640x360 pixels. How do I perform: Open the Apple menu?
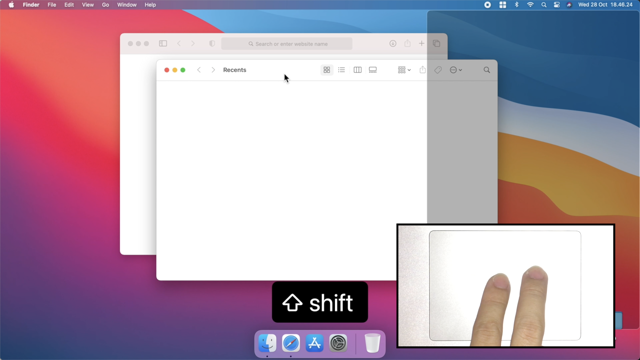pos(11,5)
